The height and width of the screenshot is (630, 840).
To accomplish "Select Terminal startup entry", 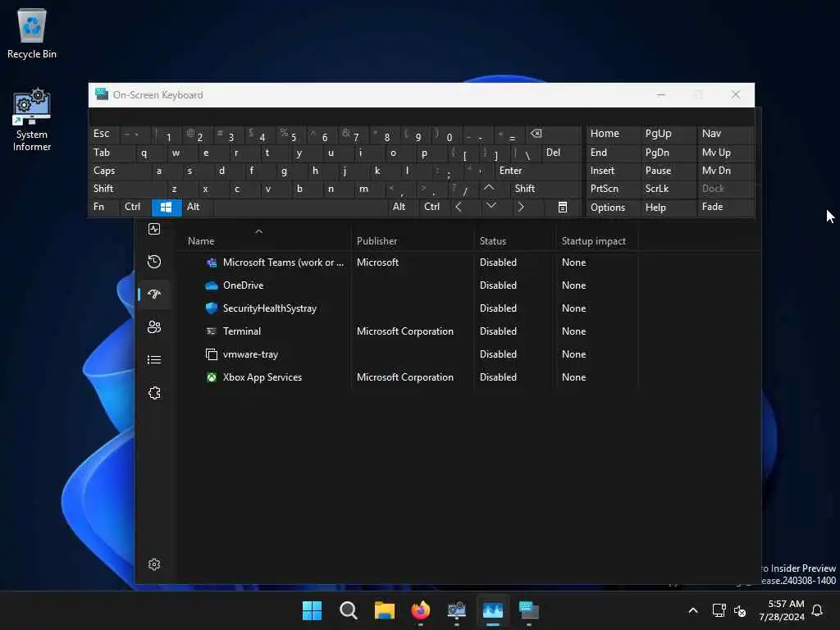I will [x=409, y=331].
